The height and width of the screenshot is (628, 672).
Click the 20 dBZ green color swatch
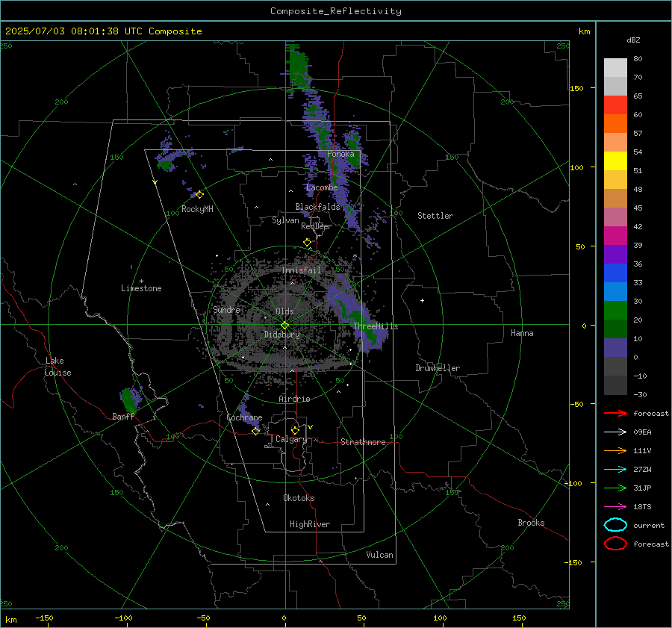615,311
